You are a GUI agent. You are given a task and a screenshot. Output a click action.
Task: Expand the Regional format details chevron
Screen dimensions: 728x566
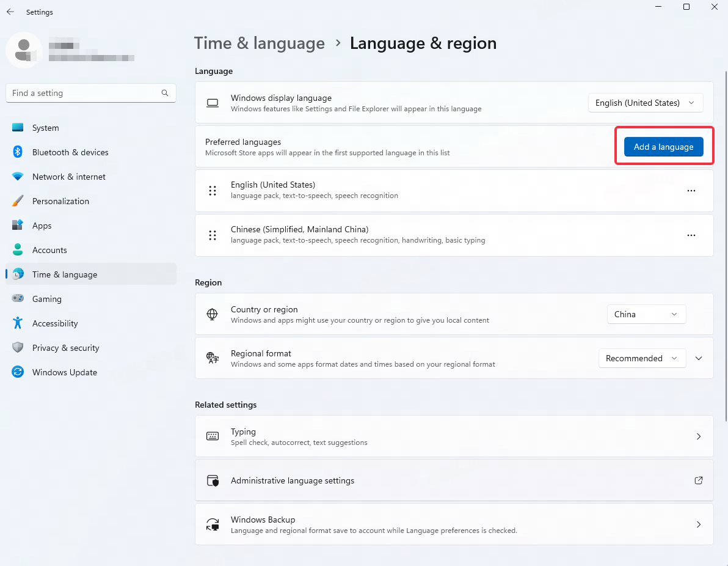pyautogui.click(x=699, y=358)
